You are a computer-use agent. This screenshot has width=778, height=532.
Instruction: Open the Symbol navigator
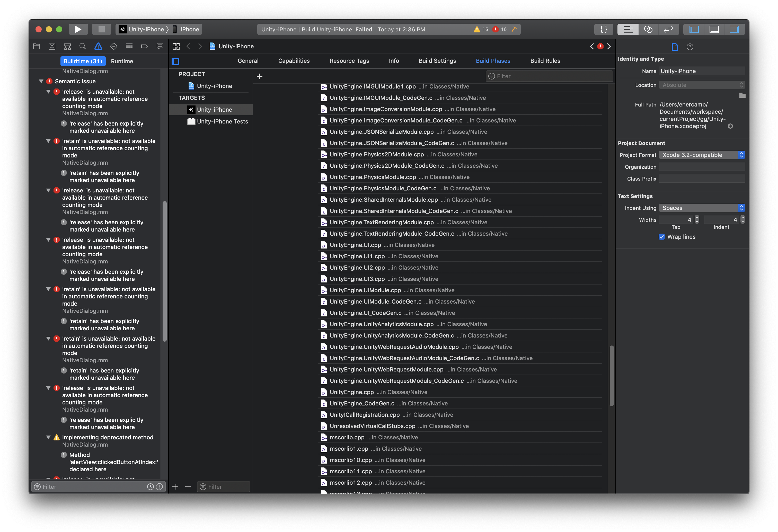point(67,46)
